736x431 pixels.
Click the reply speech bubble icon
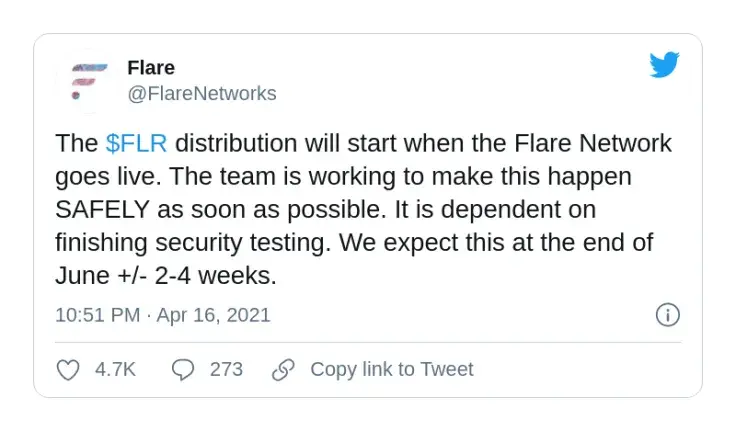click(x=183, y=370)
